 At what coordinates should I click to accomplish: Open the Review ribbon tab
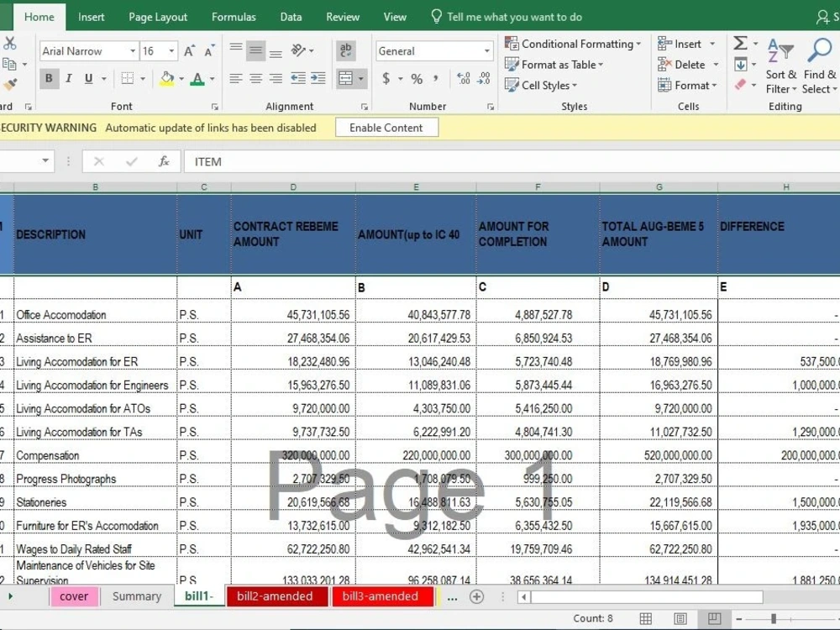(343, 17)
